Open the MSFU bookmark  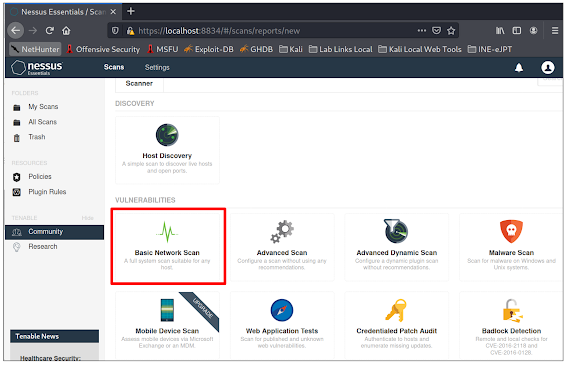[x=163, y=49]
